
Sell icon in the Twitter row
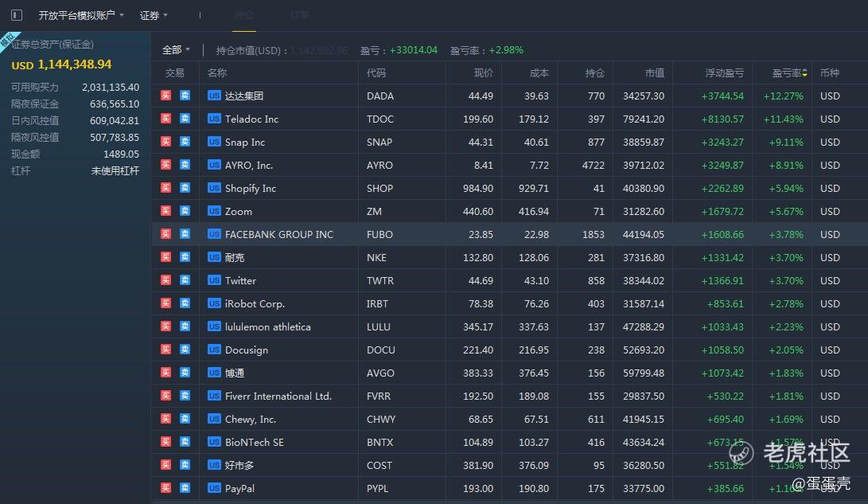185,280
